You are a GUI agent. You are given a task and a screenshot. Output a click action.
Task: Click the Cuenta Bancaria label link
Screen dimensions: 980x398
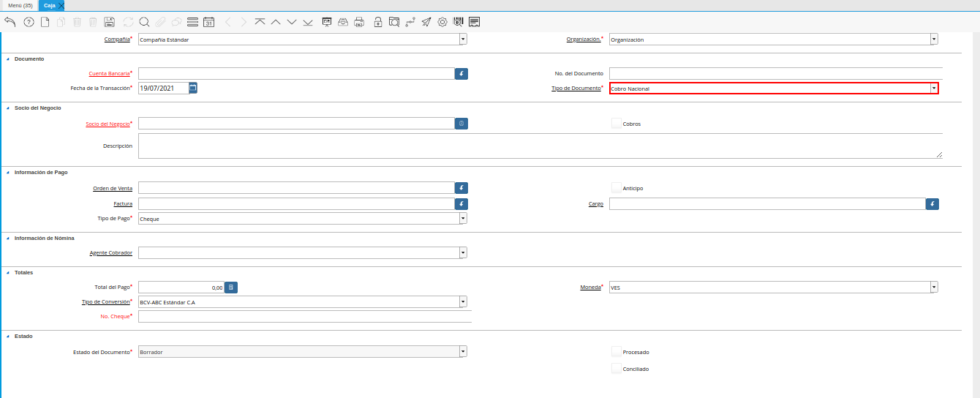pyautogui.click(x=109, y=73)
